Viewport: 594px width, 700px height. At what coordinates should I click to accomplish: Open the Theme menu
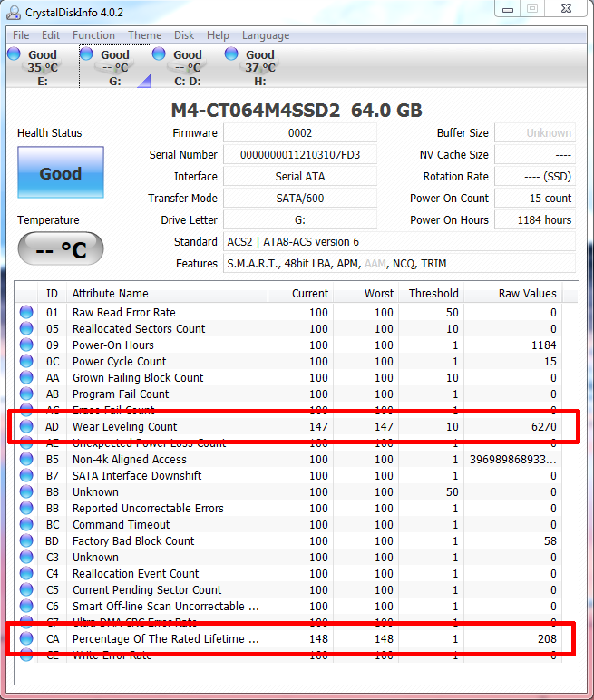[145, 35]
